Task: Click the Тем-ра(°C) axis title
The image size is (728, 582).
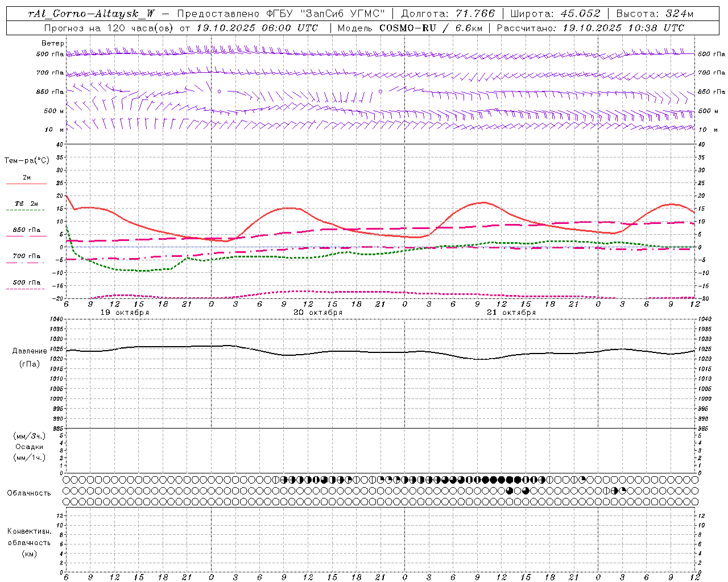Action: click(27, 161)
